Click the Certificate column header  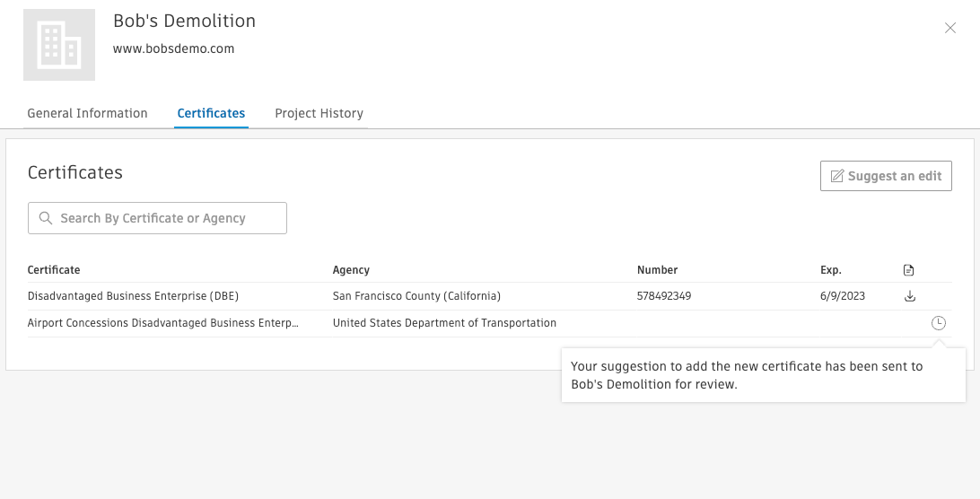[54, 270]
